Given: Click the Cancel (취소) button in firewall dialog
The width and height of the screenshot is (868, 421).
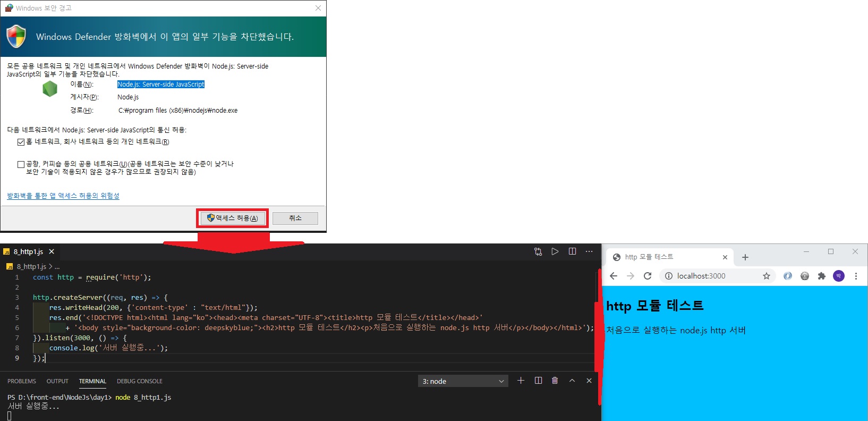Looking at the screenshot, I should [295, 218].
